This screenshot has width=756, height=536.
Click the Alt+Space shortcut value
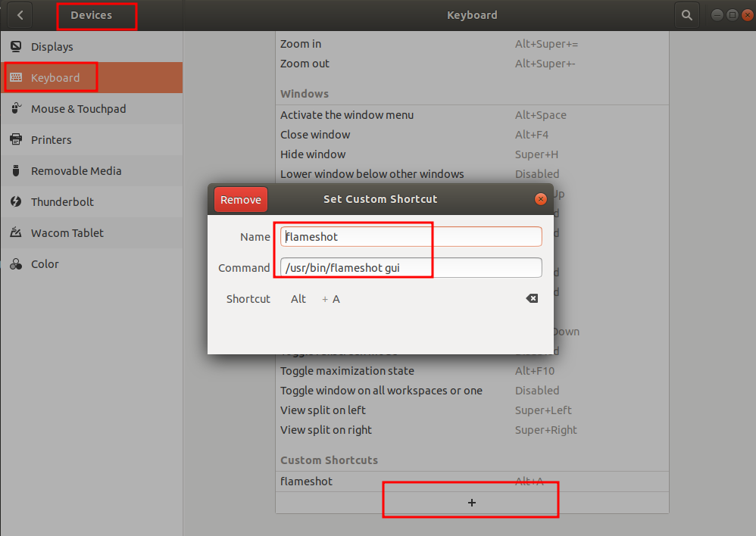(x=540, y=115)
